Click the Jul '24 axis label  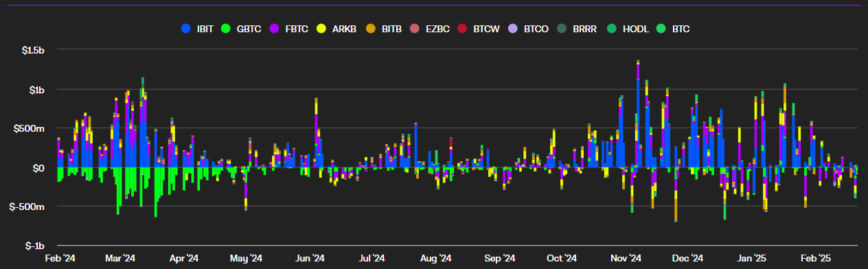tap(372, 258)
